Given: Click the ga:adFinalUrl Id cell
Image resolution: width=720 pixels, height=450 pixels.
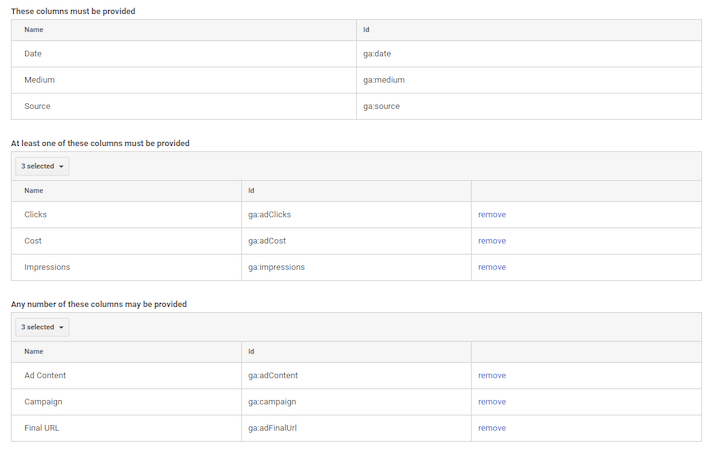Looking at the screenshot, I should pyautogui.click(x=272, y=428).
